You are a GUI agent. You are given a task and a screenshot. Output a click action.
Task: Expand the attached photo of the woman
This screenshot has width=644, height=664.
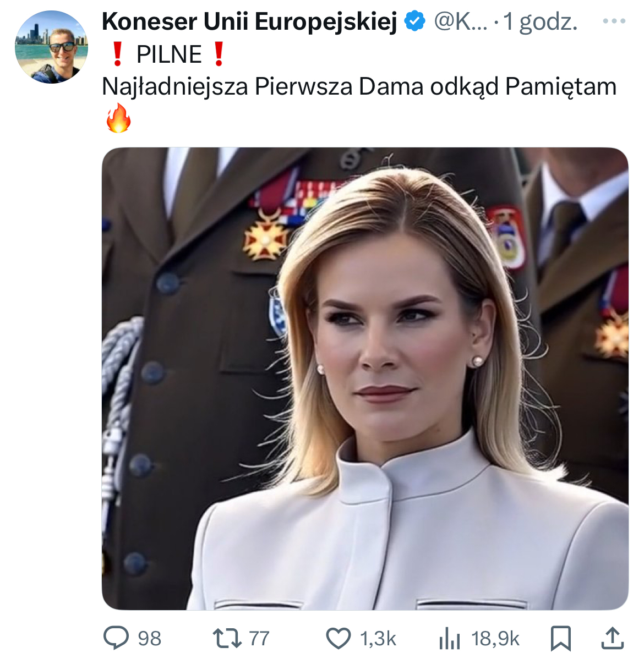click(x=365, y=378)
